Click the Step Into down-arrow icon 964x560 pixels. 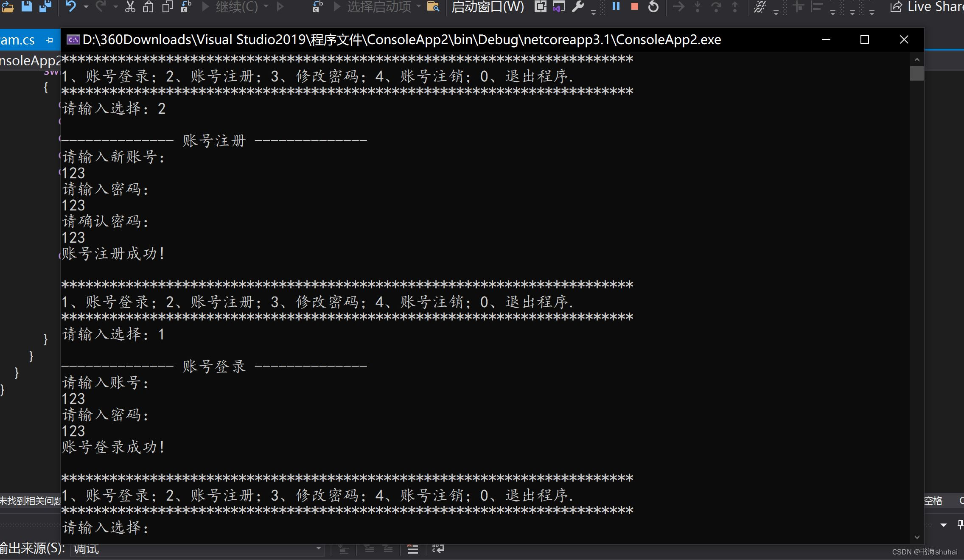click(x=698, y=6)
